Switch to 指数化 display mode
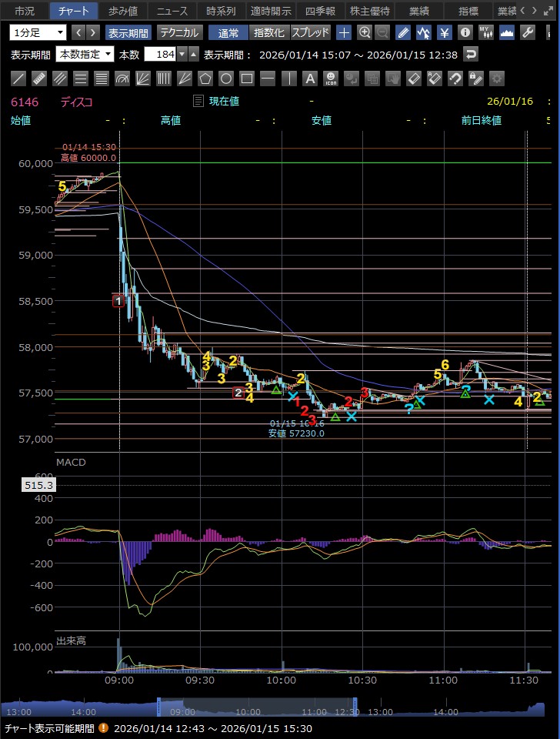Image resolution: width=560 pixels, height=739 pixels. pyautogui.click(x=268, y=32)
